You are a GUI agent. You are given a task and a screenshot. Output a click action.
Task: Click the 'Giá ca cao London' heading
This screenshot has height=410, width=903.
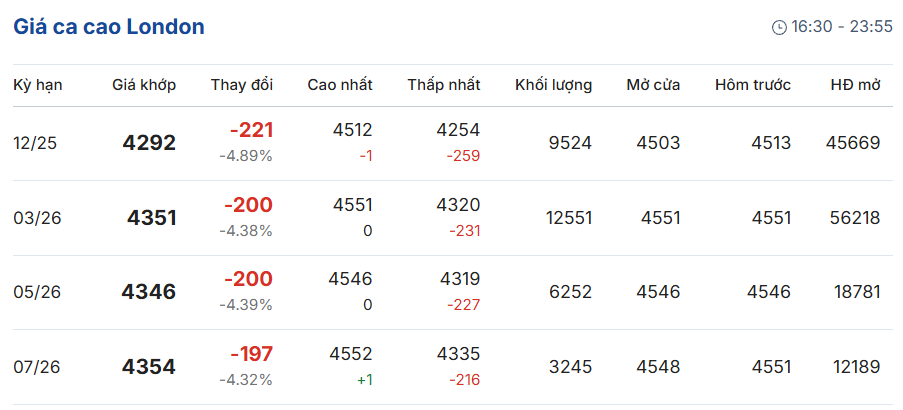click(109, 27)
